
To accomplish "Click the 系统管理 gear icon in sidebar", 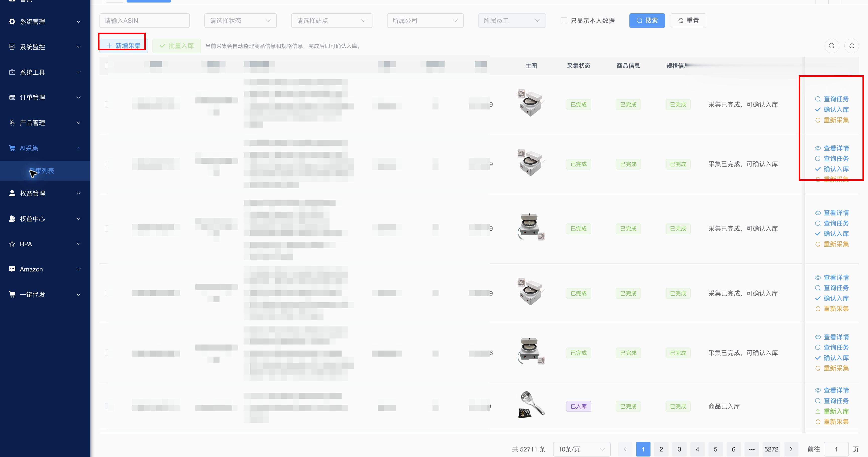I will pos(12,22).
